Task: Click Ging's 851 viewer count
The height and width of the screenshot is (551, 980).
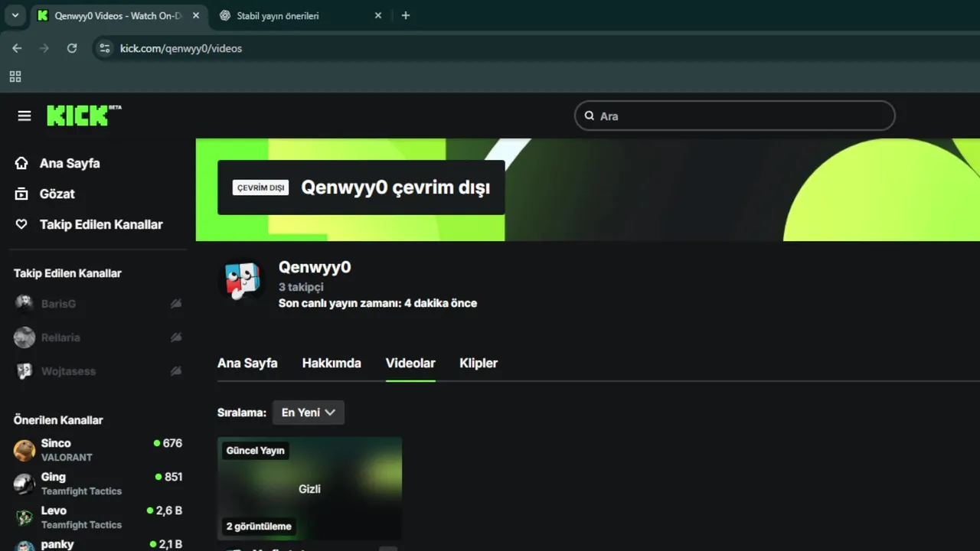Action: tap(168, 477)
